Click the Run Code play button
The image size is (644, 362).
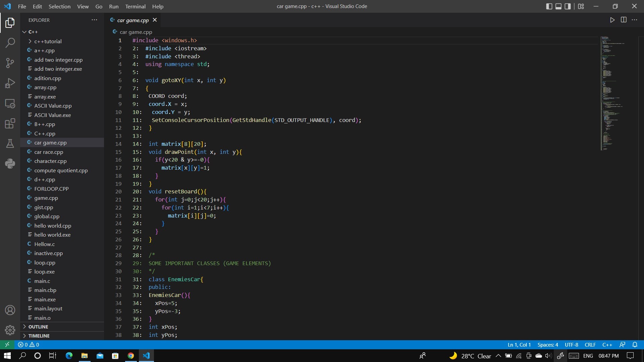pos(612,20)
